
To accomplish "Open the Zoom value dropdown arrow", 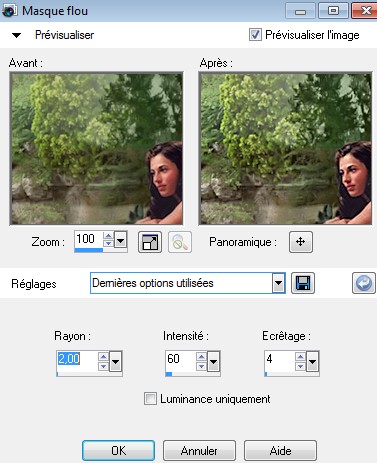I will pos(120,240).
